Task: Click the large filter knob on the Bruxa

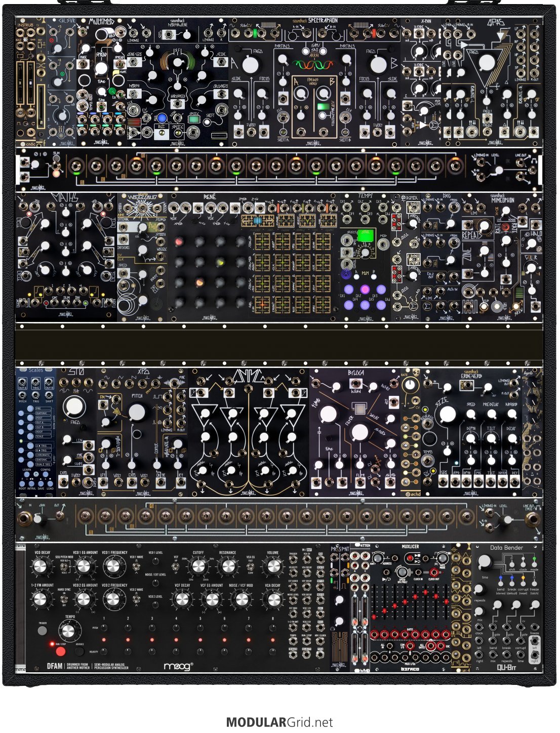Action: pyautogui.click(x=359, y=433)
